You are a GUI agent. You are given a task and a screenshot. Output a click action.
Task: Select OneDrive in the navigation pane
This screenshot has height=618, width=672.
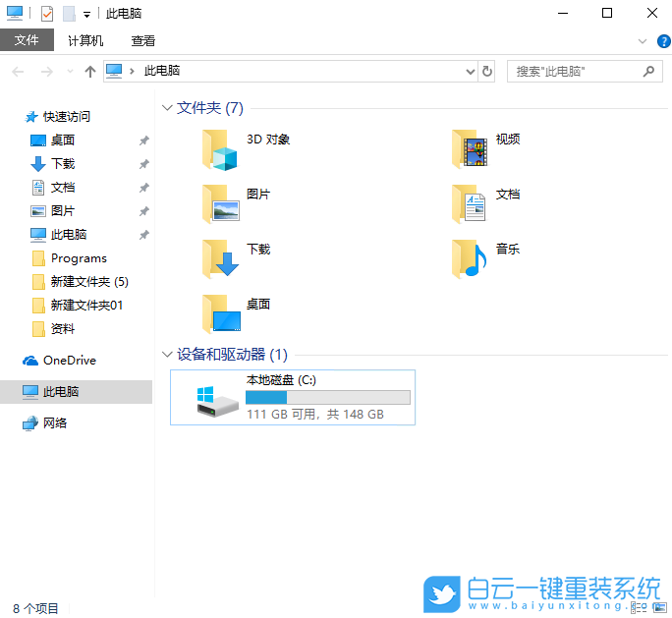(x=70, y=361)
